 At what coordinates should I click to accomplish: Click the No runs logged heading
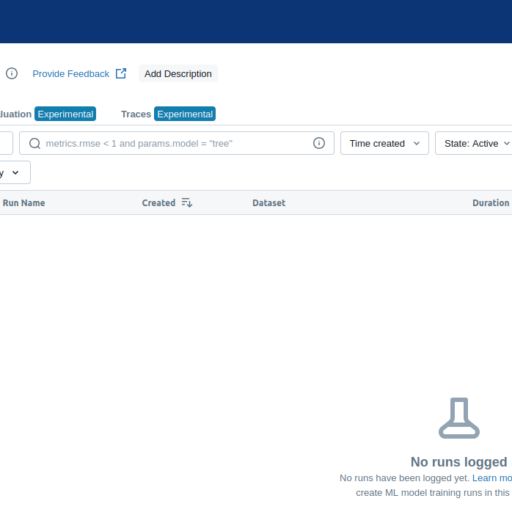point(459,462)
